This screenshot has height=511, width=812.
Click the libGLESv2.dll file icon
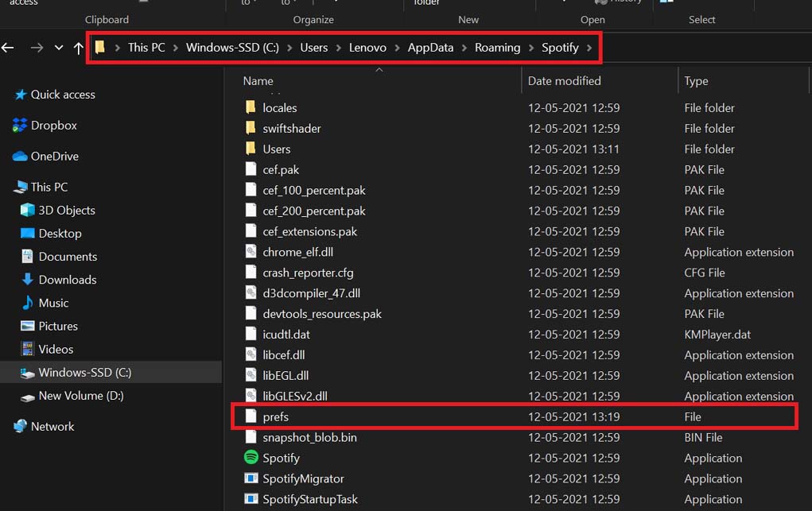click(x=251, y=396)
